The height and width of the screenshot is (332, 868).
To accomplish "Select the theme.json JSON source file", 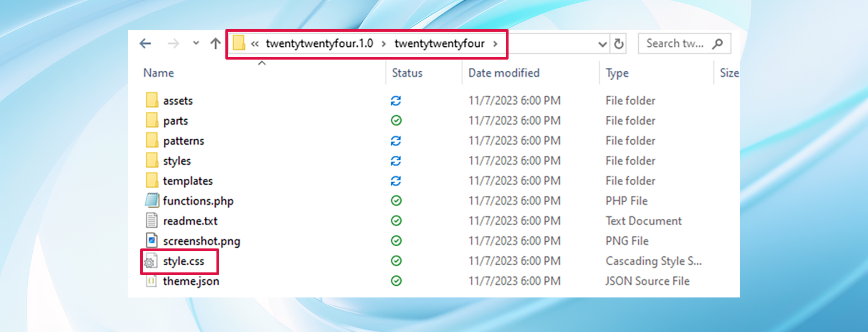I will pos(190,281).
